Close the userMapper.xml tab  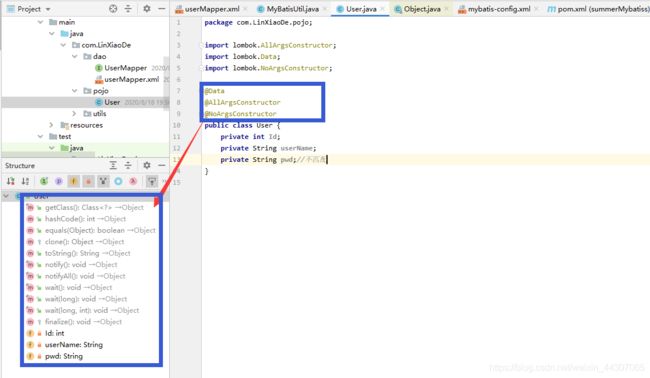245,9
